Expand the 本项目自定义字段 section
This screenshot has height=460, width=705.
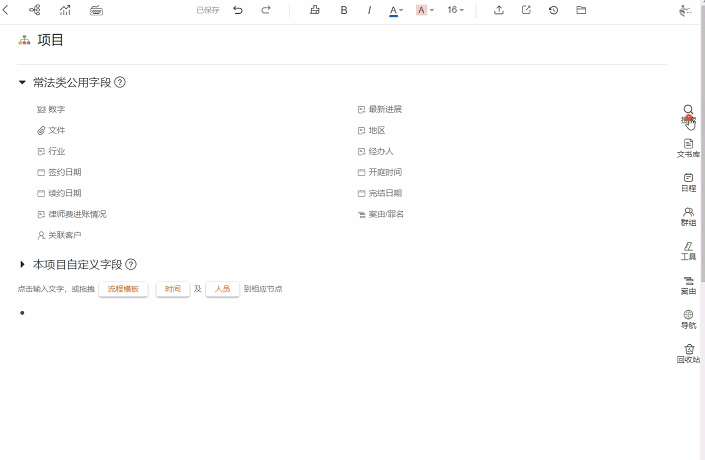click(x=22, y=264)
